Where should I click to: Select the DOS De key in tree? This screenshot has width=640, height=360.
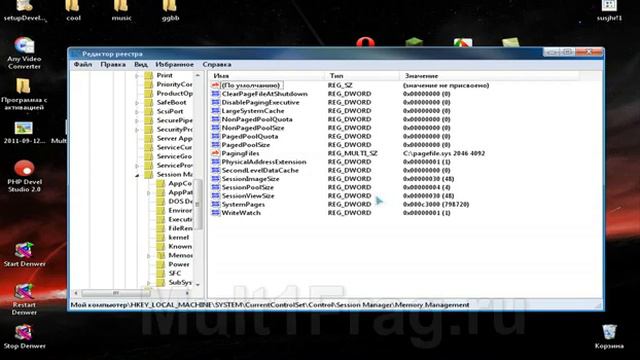pos(180,201)
